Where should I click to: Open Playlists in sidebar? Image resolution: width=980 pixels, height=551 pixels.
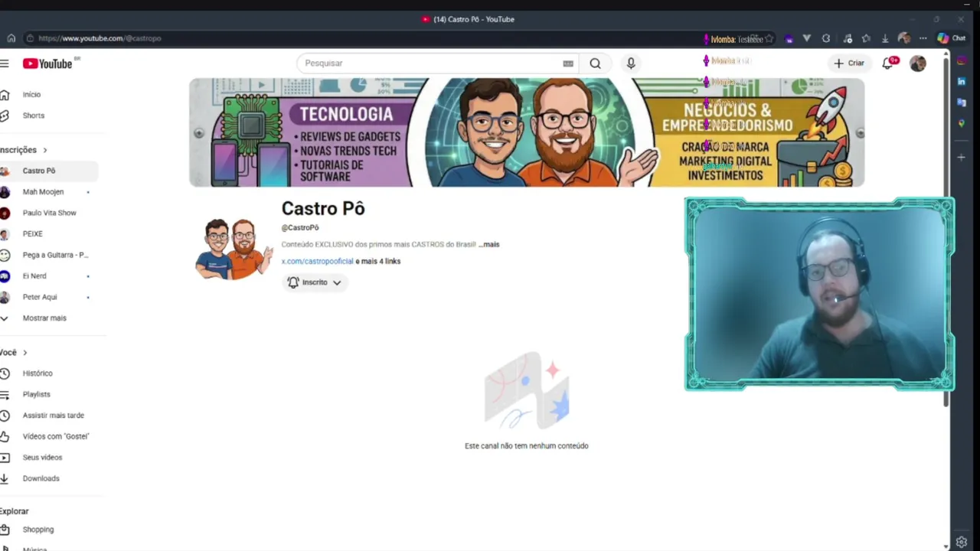pyautogui.click(x=36, y=394)
